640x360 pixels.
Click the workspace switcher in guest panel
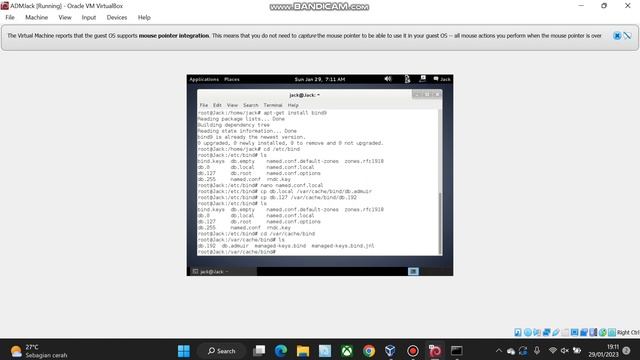click(413, 271)
